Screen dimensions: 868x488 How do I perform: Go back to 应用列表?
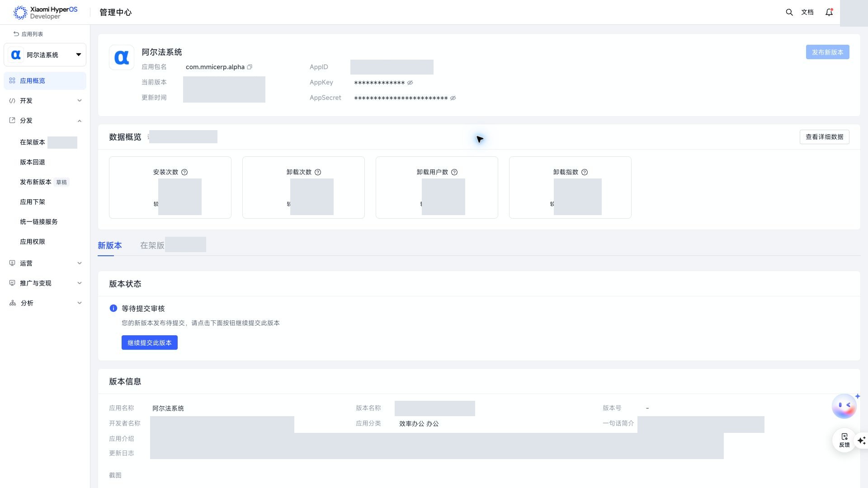point(28,34)
